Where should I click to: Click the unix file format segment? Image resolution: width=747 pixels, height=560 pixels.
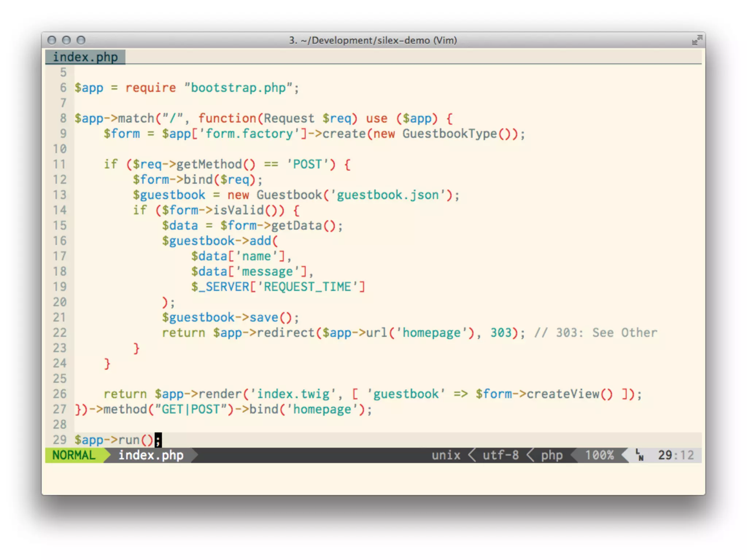click(x=446, y=455)
